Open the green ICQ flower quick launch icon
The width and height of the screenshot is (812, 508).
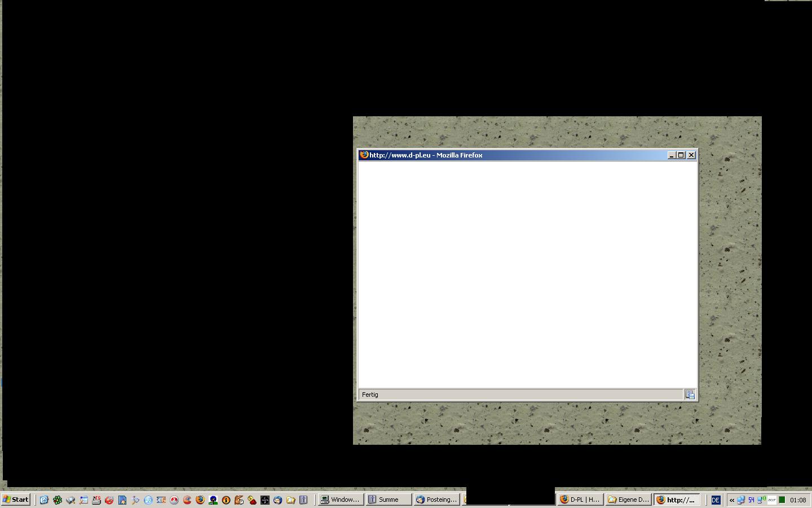(58, 500)
